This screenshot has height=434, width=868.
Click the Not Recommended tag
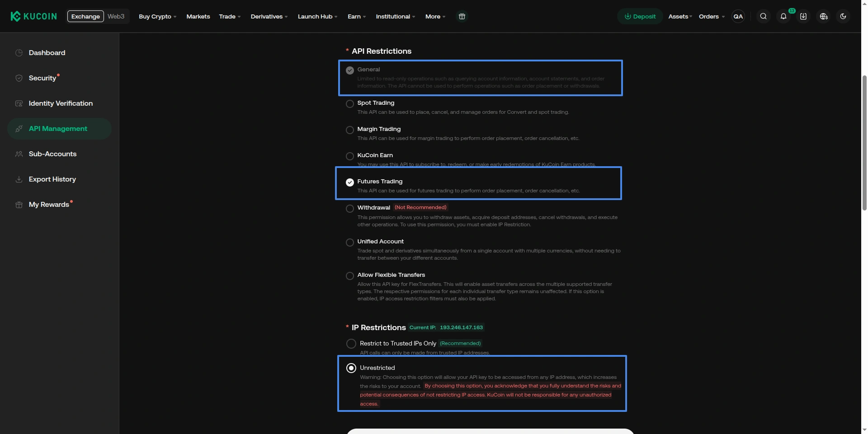point(420,207)
